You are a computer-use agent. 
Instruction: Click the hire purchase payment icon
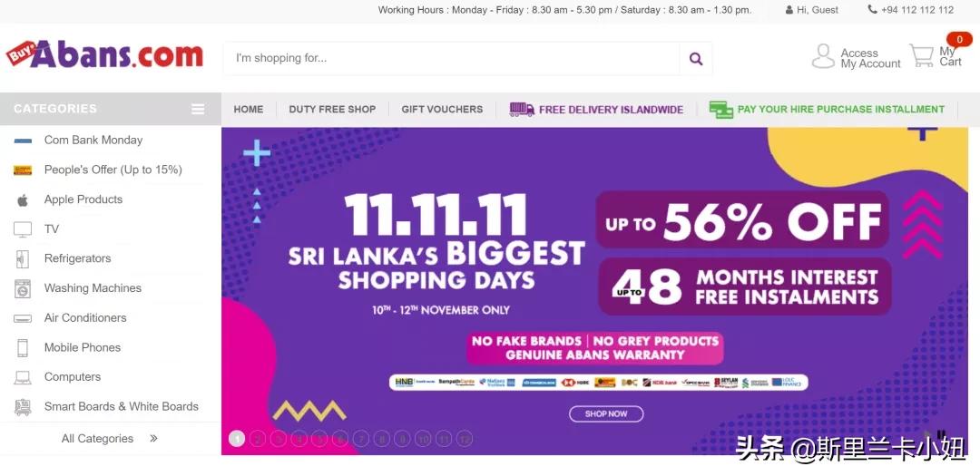pos(721,110)
